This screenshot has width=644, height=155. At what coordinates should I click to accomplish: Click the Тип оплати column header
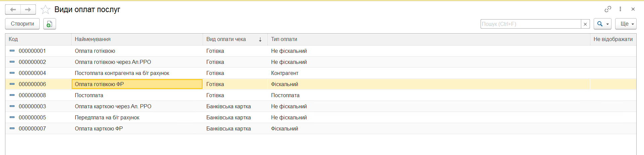point(284,39)
